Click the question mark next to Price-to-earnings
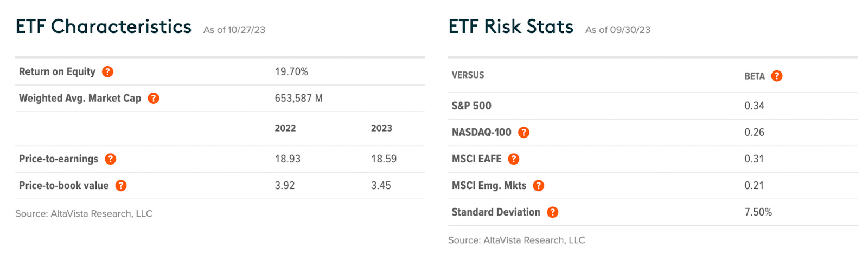Image resolution: width=868 pixels, height=261 pixels. [x=111, y=159]
